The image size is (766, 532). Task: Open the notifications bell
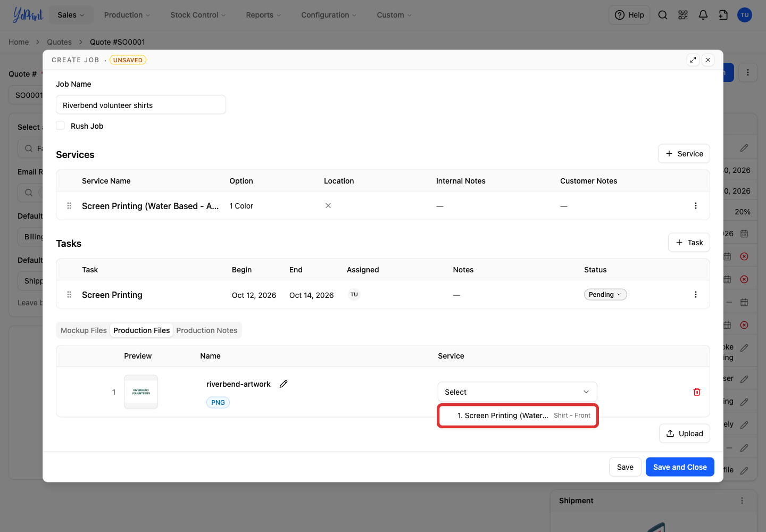point(703,15)
